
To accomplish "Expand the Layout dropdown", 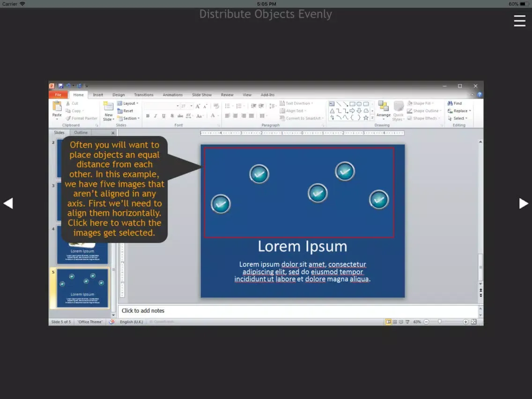I will (x=127, y=103).
